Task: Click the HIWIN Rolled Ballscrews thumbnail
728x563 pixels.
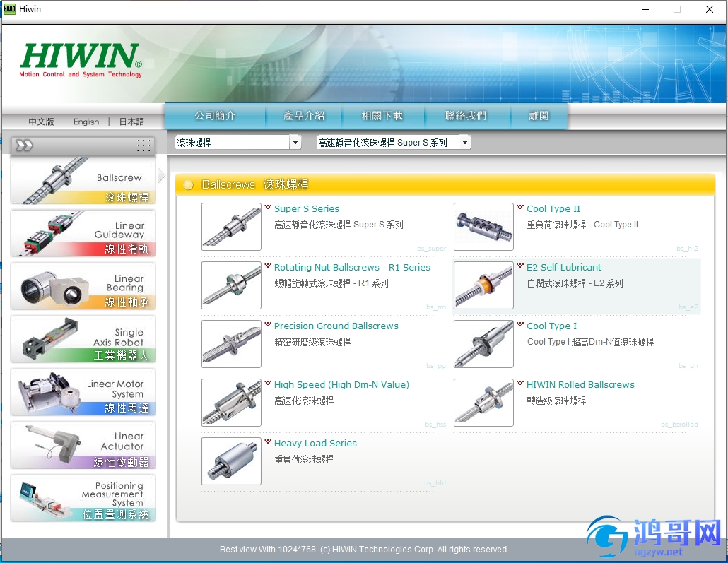Action: (x=483, y=403)
